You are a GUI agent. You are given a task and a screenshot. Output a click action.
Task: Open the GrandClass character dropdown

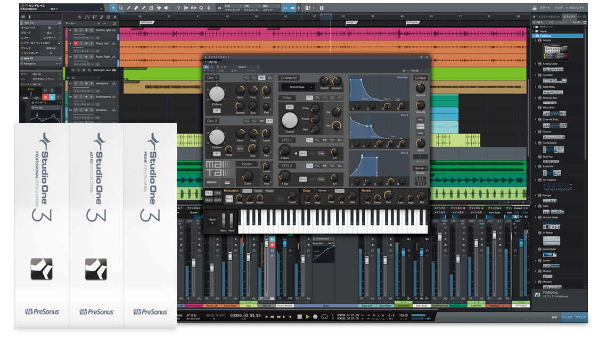(298, 87)
